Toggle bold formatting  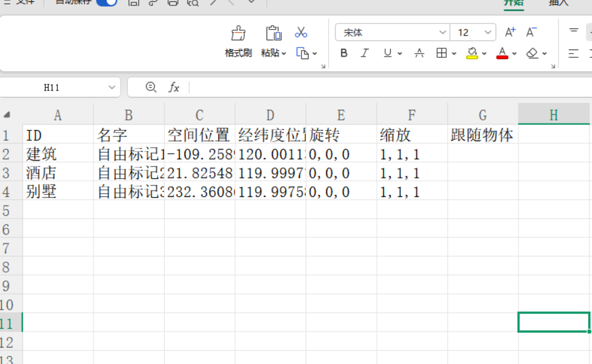click(x=344, y=54)
